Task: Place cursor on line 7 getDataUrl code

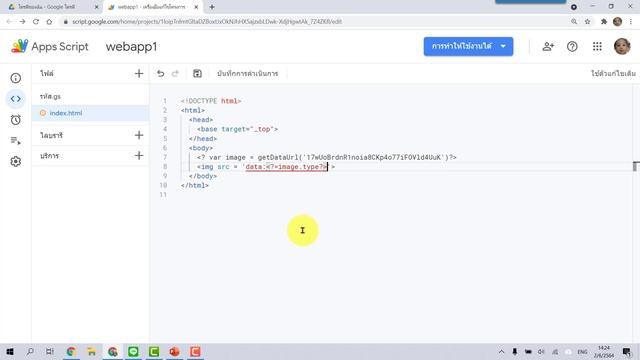Action: point(327,157)
